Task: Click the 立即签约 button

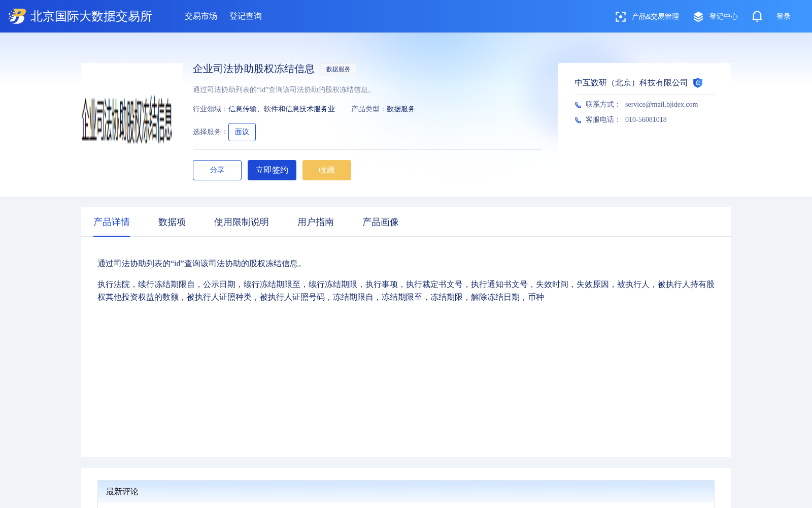Action: [x=272, y=170]
